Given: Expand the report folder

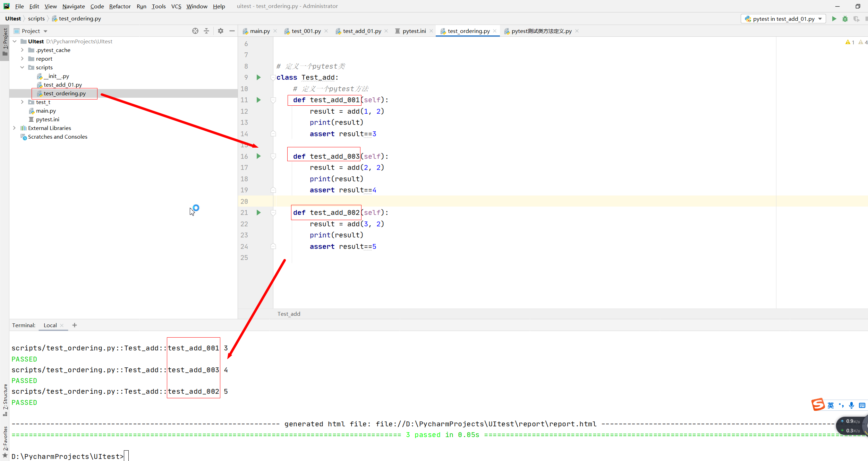Looking at the screenshot, I should [x=22, y=59].
